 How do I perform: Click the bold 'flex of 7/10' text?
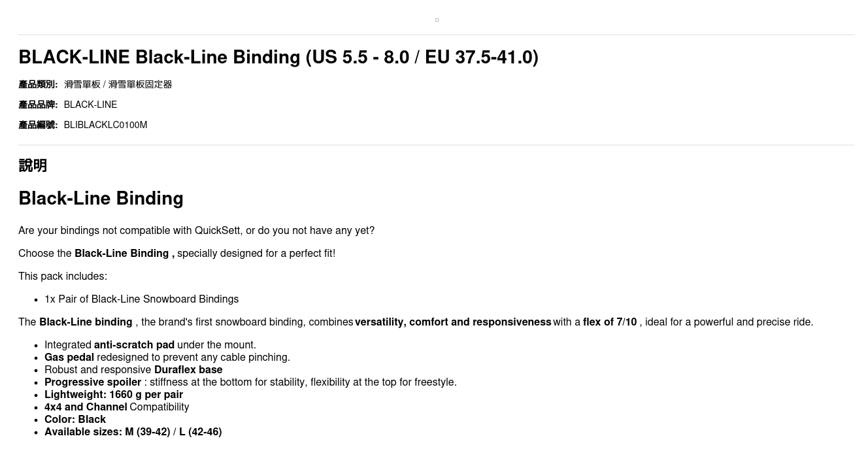(x=609, y=322)
